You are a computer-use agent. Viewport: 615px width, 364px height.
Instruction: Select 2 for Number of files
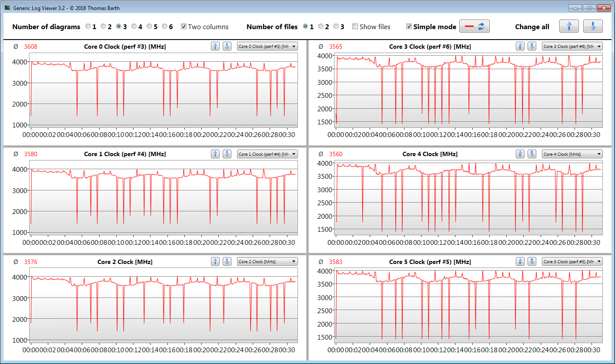pos(321,27)
